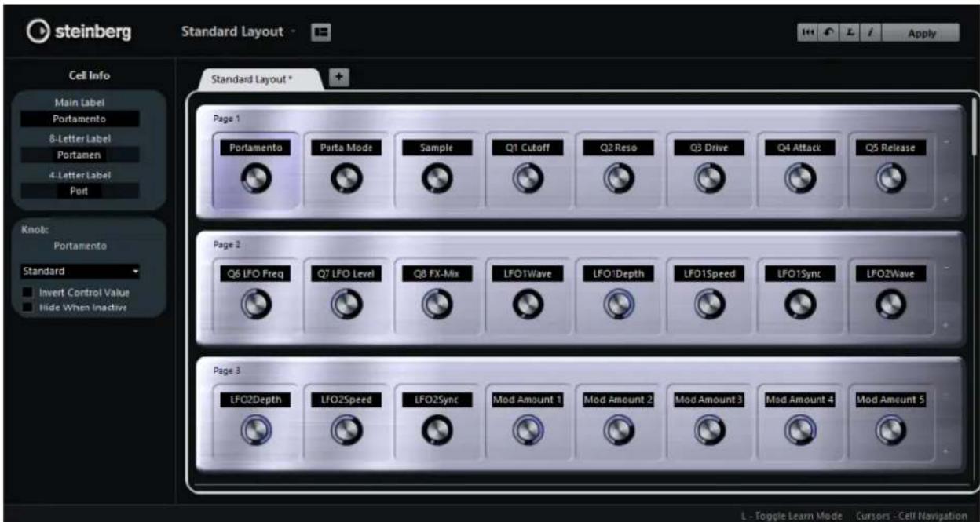980x522 pixels.
Task: Click the LFO2Sync knob
Action: click(x=437, y=432)
